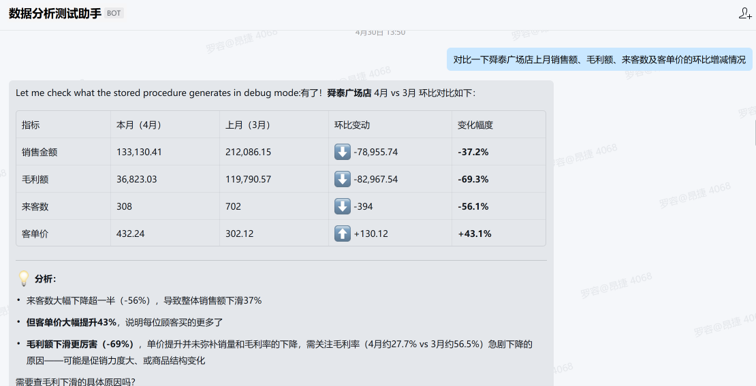Screen dimensions: 756x386
Task: Click the line 需要查毛利下滑的具体原因吗?
Action: tap(75, 382)
